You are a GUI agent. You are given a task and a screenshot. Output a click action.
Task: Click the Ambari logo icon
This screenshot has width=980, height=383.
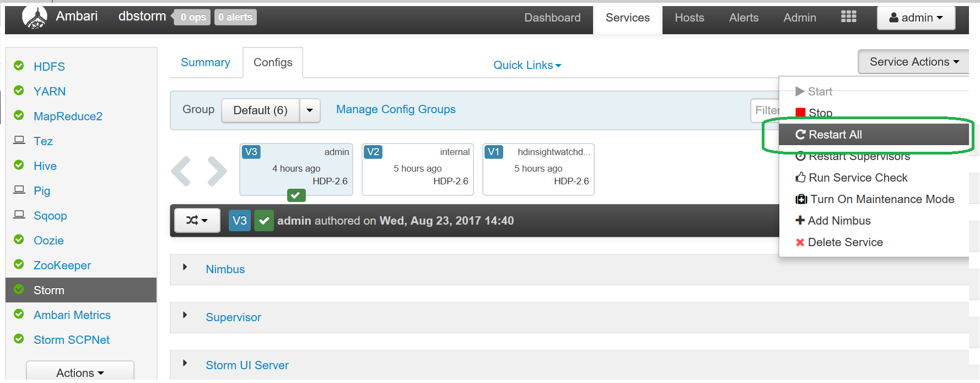pos(35,17)
